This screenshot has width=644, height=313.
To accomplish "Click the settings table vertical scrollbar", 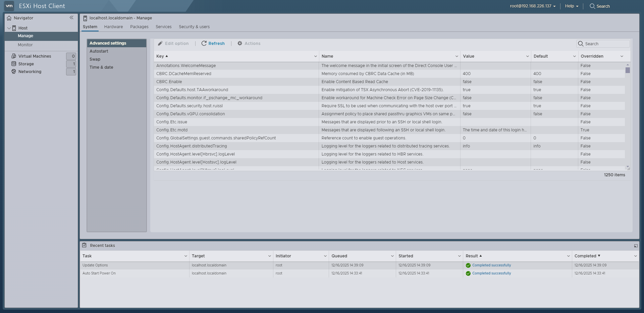I will pos(628,70).
